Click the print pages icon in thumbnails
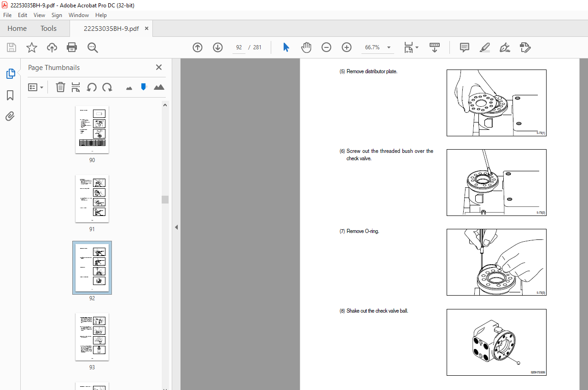This screenshot has width=588, height=390. point(76,87)
